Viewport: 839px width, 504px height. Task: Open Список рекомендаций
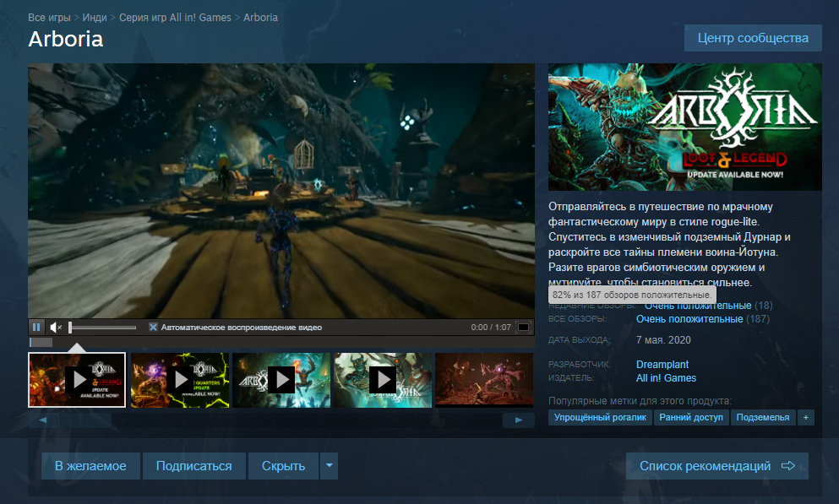pyautogui.click(x=717, y=466)
